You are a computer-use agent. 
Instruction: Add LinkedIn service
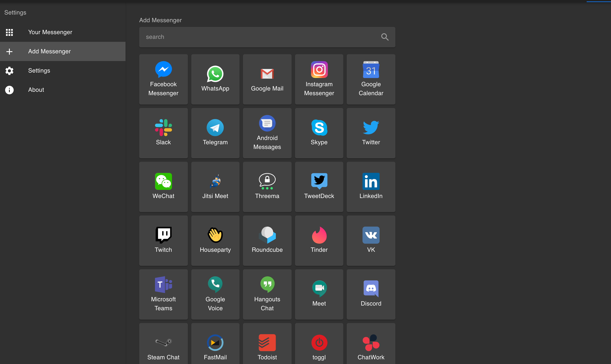coord(371,187)
